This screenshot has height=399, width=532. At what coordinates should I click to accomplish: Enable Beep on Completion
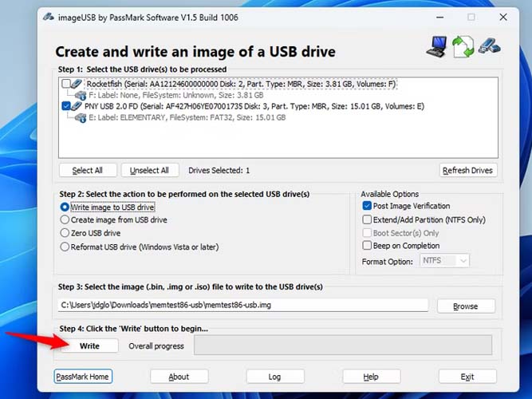(367, 246)
